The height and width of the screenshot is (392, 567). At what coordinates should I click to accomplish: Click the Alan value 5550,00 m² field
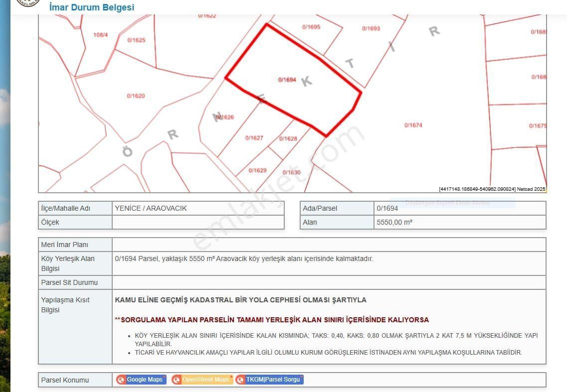click(x=460, y=222)
